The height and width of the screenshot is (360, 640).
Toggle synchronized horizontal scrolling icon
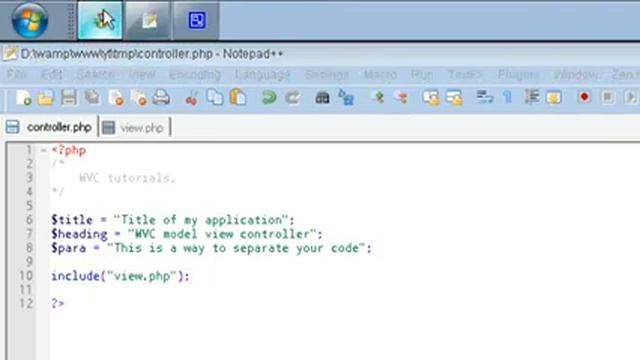point(454,98)
